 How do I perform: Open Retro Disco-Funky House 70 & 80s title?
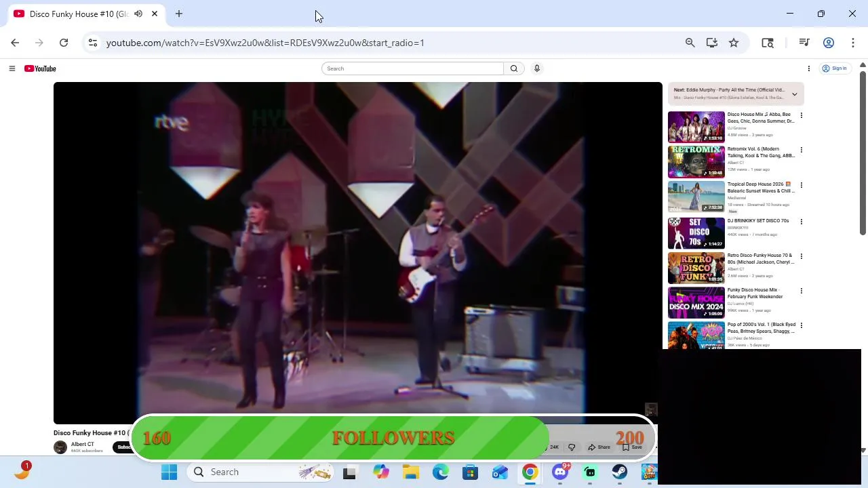(x=760, y=259)
